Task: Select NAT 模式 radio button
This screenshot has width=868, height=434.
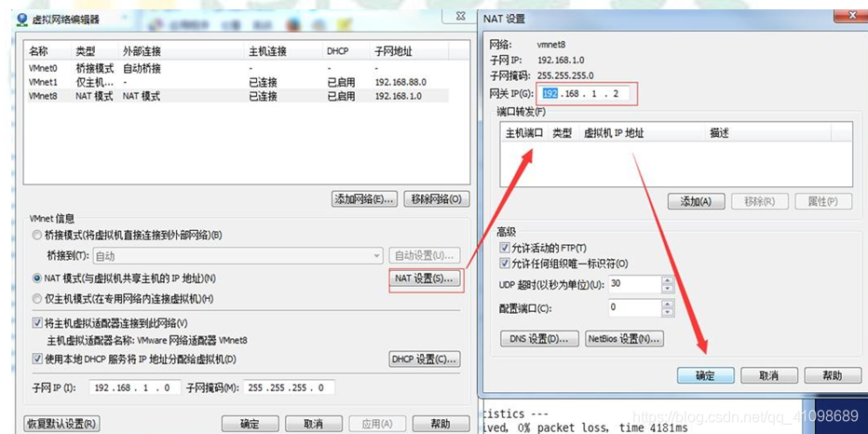Action: (37, 278)
